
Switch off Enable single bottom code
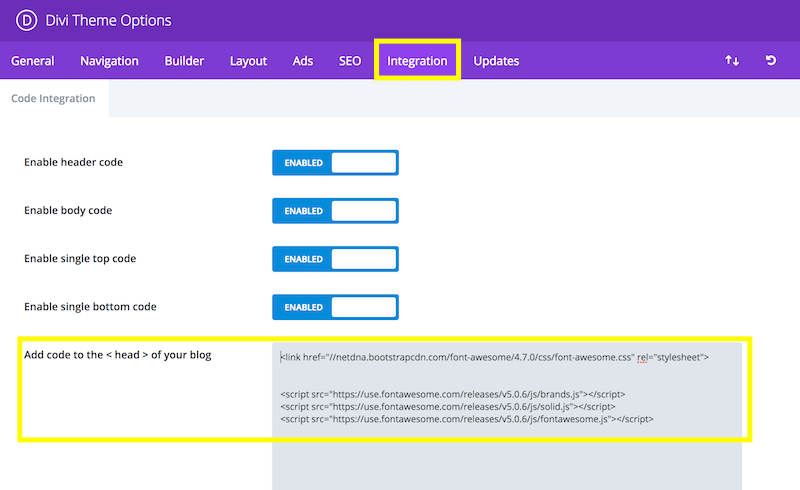click(x=335, y=307)
